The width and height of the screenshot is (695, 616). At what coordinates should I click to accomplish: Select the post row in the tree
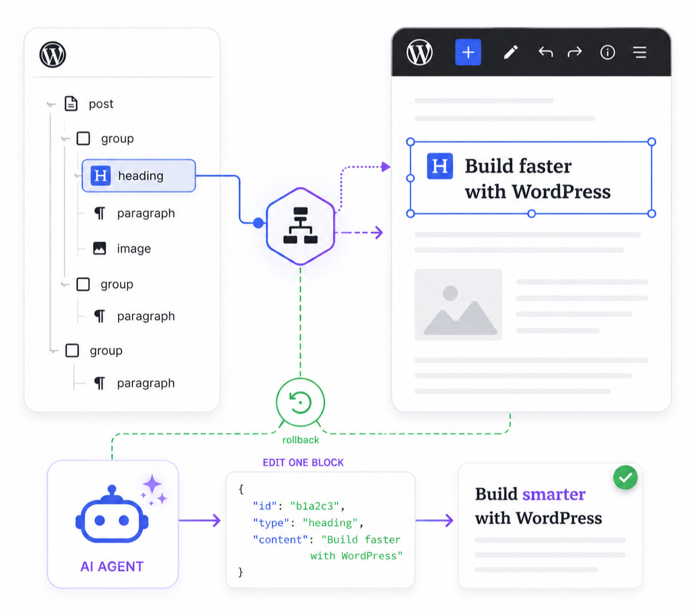(x=89, y=104)
